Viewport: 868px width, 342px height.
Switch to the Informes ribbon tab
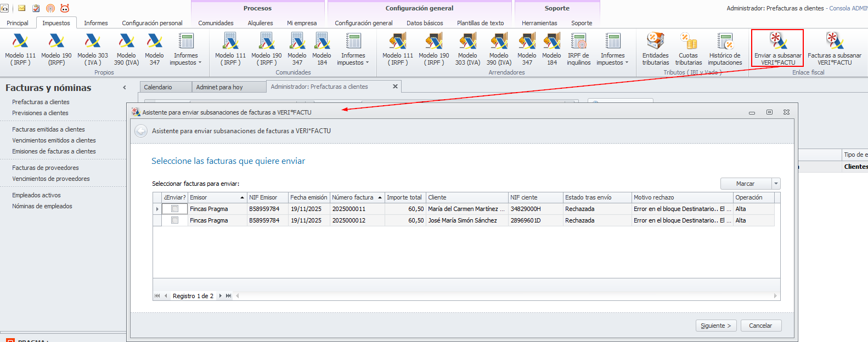95,23
